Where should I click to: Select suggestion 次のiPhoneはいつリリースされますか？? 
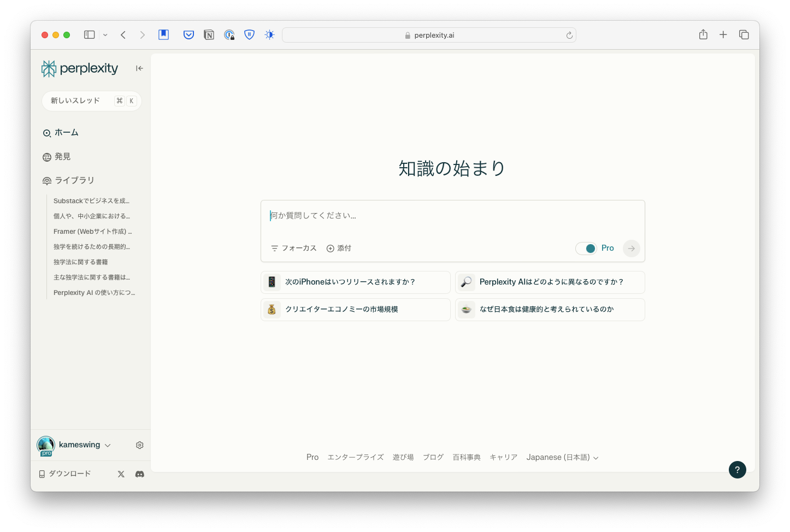tap(356, 282)
